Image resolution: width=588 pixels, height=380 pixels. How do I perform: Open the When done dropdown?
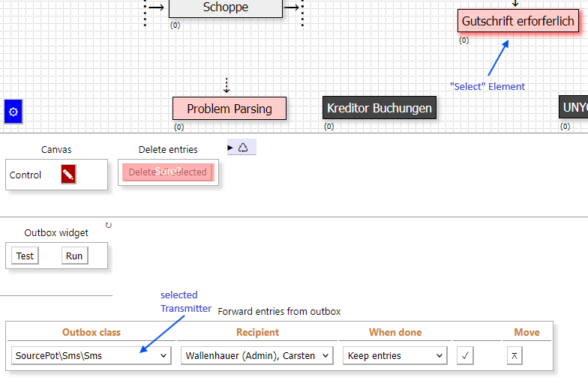395,356
